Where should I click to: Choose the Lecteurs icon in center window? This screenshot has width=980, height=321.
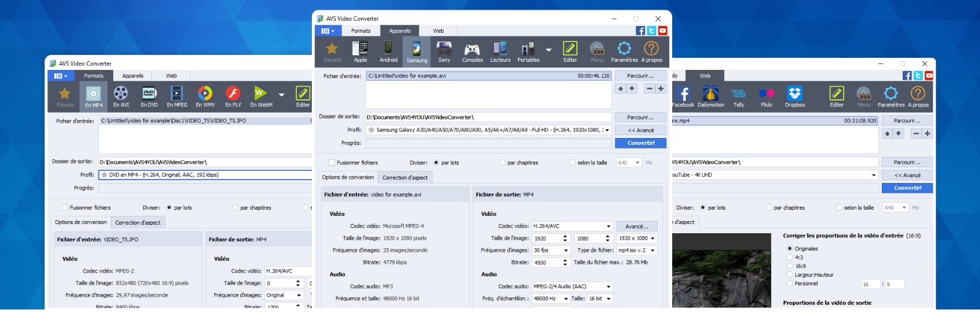(500, 51)
